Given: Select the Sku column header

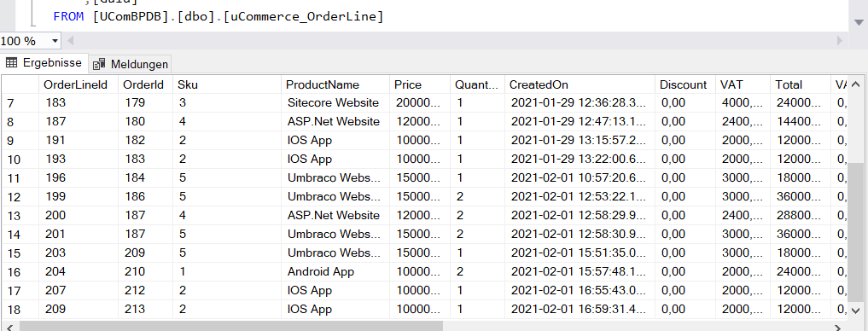Looking at the screenshot, I should (x=227, y=84).
